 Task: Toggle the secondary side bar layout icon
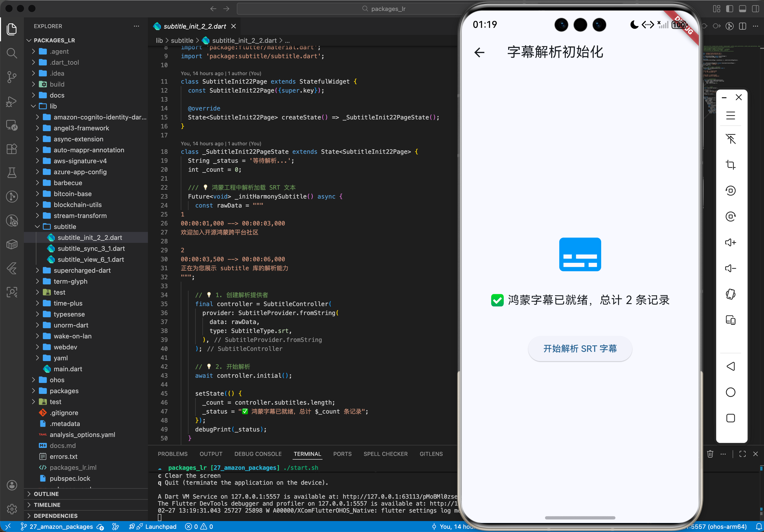coord(755,9)
